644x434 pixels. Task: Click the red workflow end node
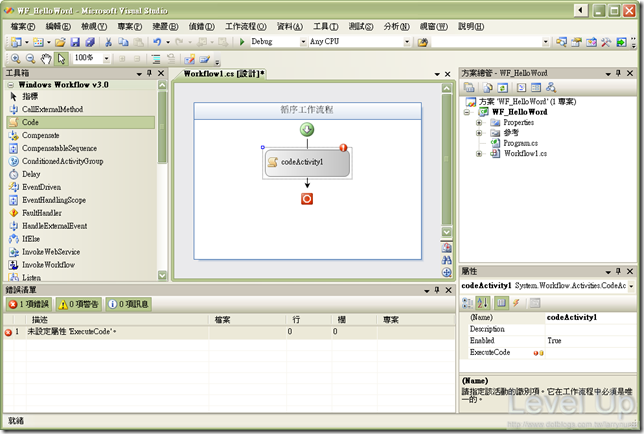pyautogui.click(x=307, y=199)
